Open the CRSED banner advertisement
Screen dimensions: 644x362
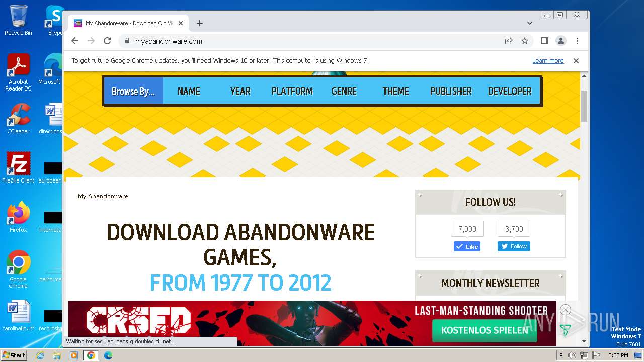[x=312, y=323]
